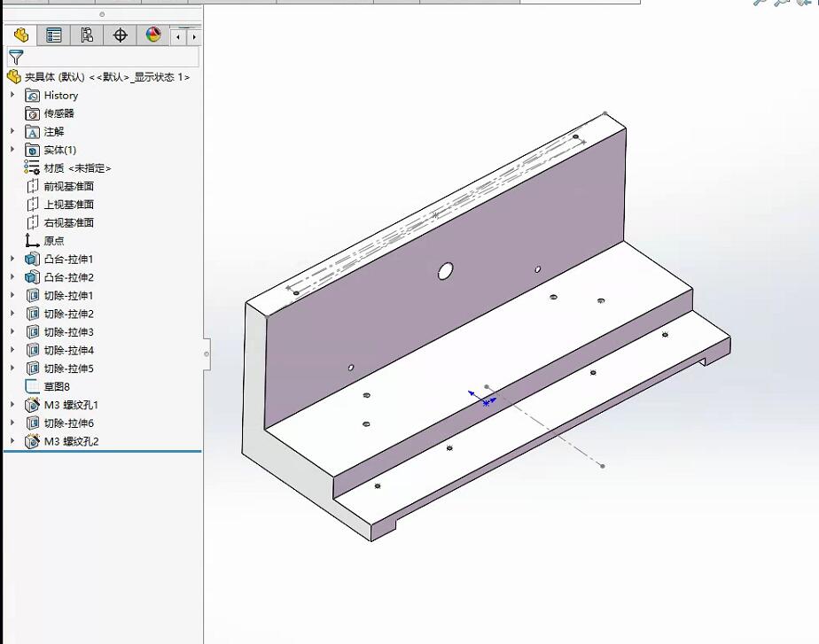Click the 材质 <未指定> material icon
Screen dimensions: 819x644
(x=30, y=167)
